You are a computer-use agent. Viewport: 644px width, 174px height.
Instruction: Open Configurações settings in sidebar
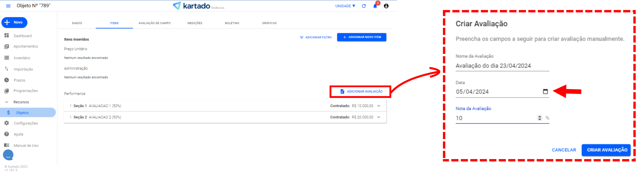pos(26,123)
